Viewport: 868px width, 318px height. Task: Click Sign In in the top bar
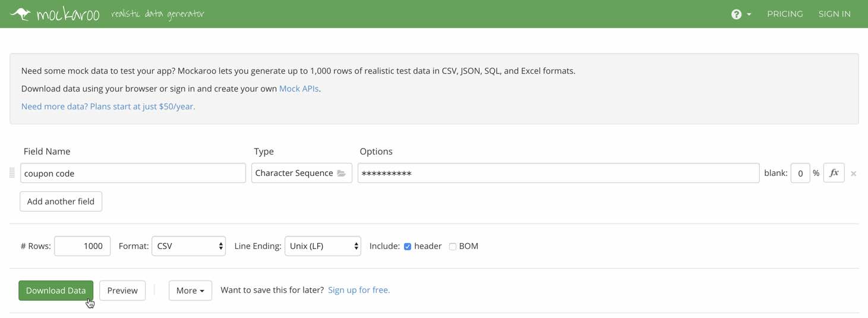click(834, 14)
